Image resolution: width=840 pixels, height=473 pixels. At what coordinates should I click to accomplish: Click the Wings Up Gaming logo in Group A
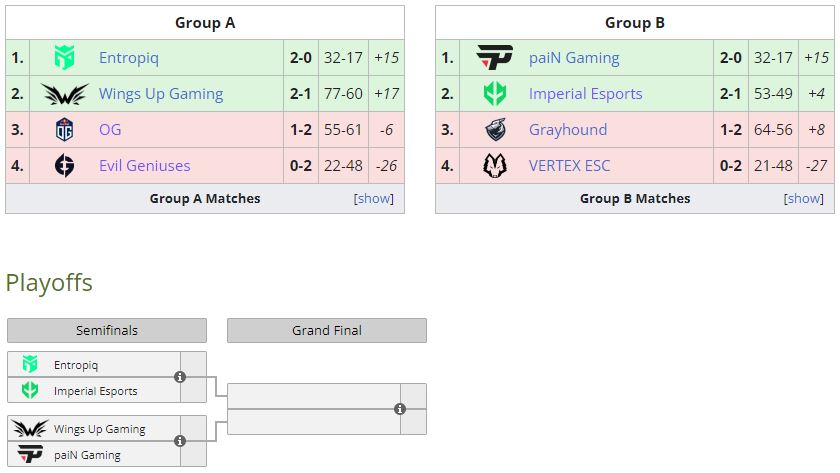(65, 94)
